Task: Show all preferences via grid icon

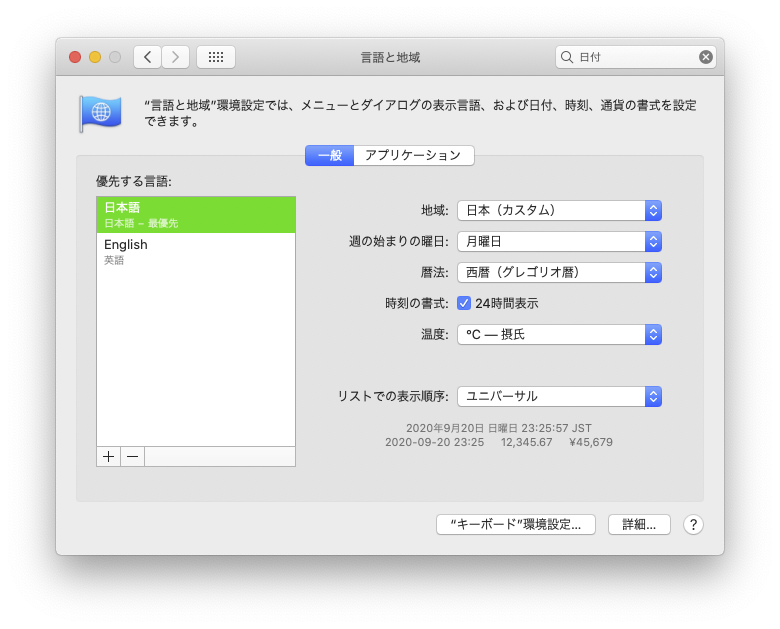Action: [x=216, y=57]
